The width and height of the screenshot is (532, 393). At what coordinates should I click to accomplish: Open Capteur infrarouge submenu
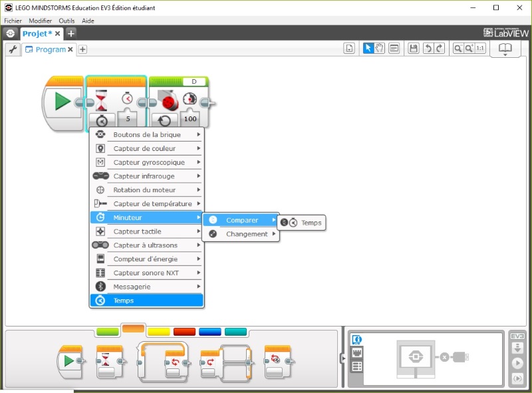(146, 176)
